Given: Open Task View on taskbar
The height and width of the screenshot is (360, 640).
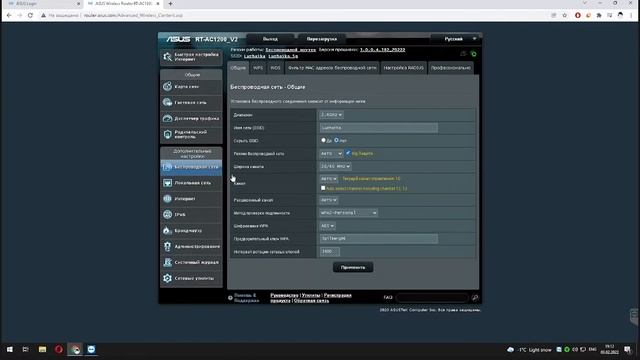Looking at the screenshot, I should [x=26, y=349].
